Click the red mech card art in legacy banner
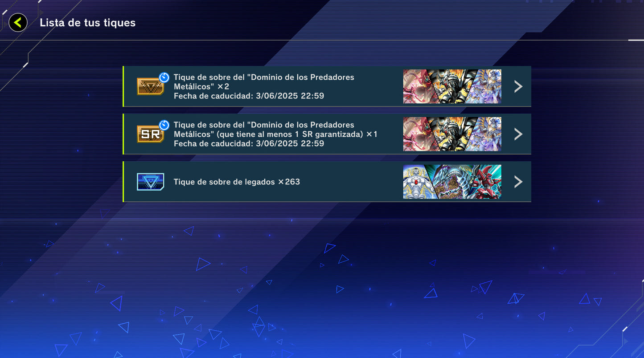Viewport: 644px width, 358px height. [487, 182]
